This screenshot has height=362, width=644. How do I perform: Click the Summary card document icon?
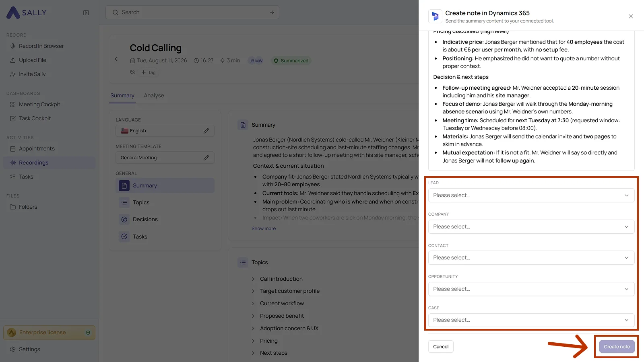point(243,125)
